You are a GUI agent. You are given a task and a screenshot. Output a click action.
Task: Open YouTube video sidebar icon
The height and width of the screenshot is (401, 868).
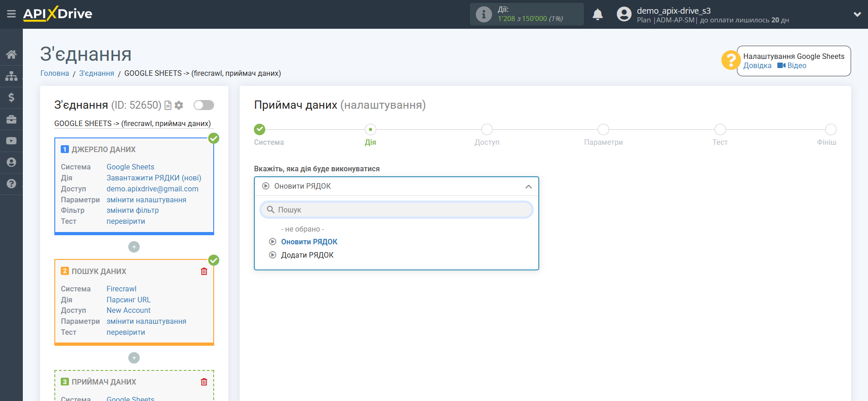coord(11,141)
